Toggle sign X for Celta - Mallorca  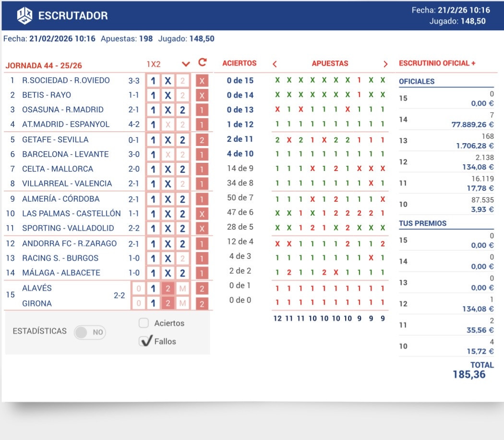[168, 170]
